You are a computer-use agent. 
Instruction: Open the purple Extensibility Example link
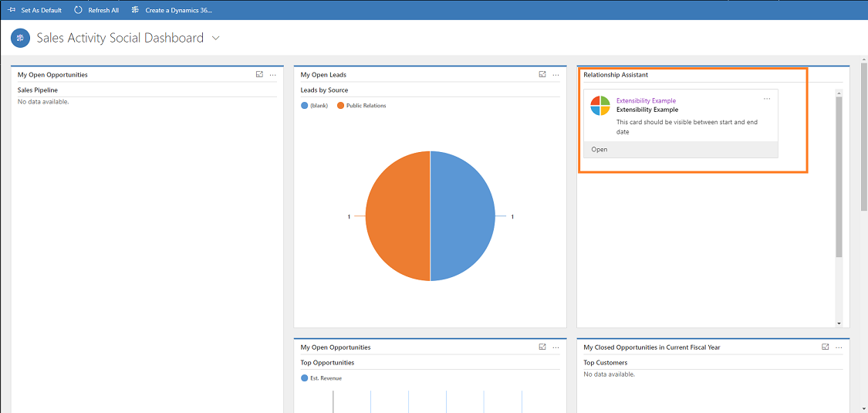click(x=646, y=101)
